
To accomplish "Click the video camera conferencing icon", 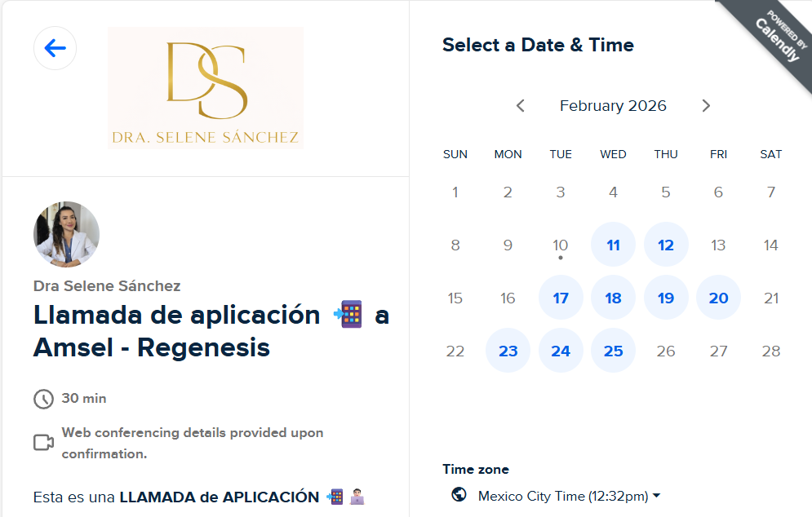I will 43,443.
